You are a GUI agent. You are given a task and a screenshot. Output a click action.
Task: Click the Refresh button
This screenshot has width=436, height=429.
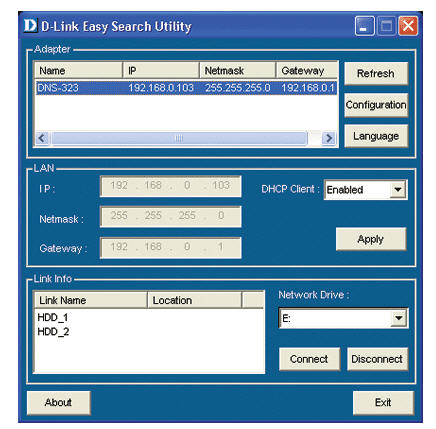coord(376,74)
